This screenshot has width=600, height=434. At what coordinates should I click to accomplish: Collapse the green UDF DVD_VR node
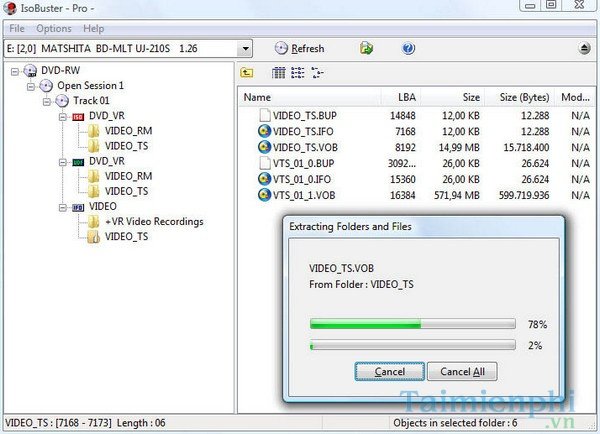click(63, 162)
